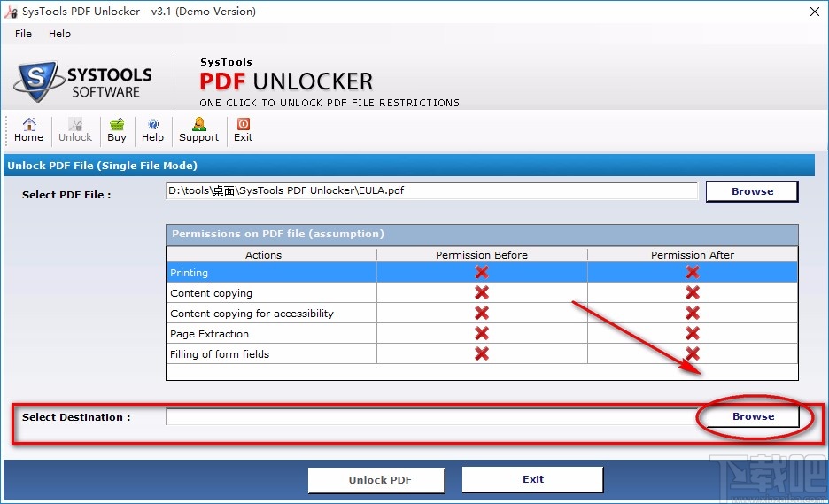Select the Unlock toolbar icon
Viewport: 829px width, 504px height.
coord(75,130)
